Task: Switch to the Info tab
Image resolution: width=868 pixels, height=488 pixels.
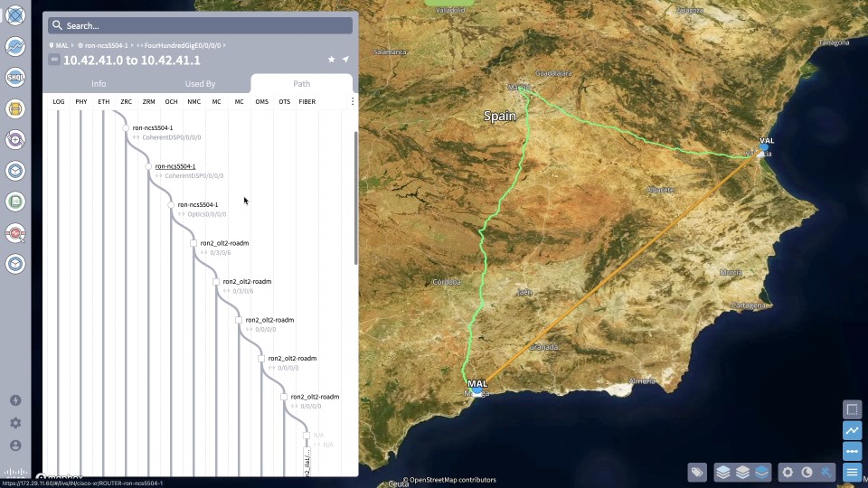Action: point(99,83)
